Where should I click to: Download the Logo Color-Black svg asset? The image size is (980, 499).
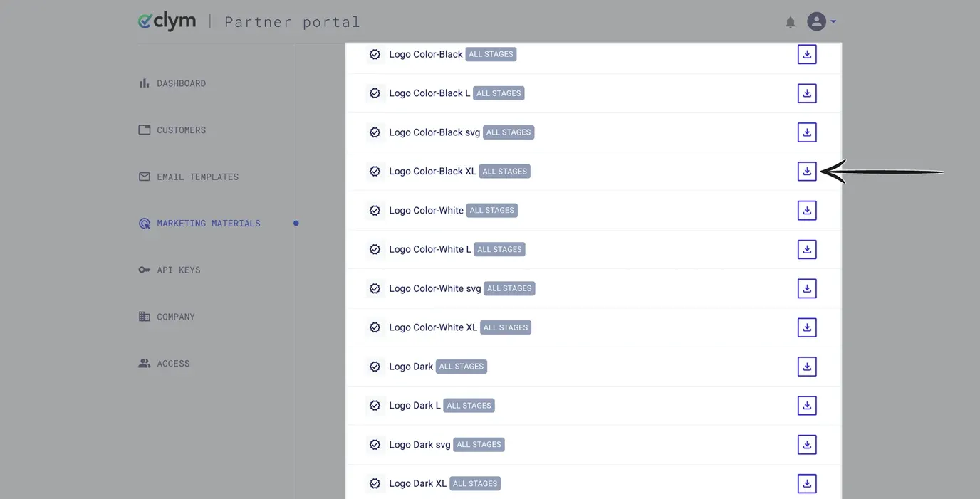tap(807, 132)
